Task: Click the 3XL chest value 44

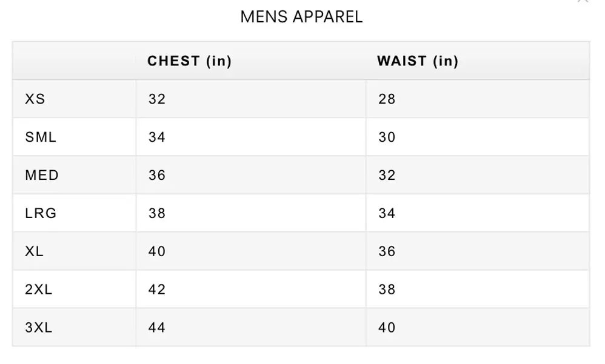Action: [x=157, y=328]
